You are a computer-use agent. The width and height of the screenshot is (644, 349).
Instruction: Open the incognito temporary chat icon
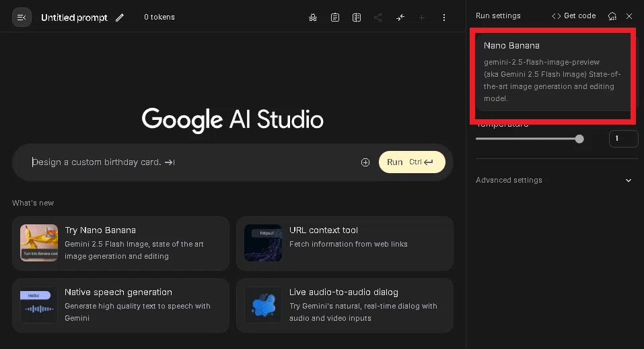point(313,18)
